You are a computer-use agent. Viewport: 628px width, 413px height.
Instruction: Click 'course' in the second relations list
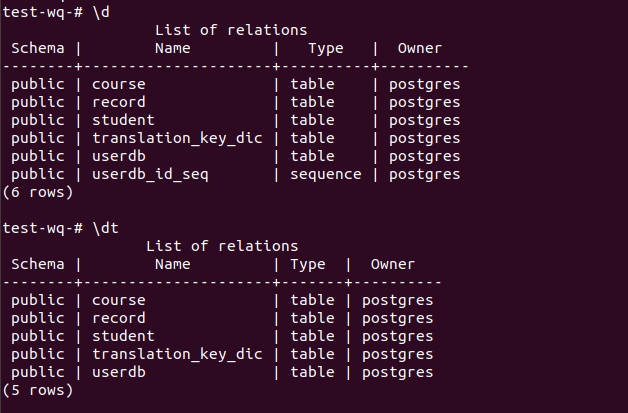[119, 300]
